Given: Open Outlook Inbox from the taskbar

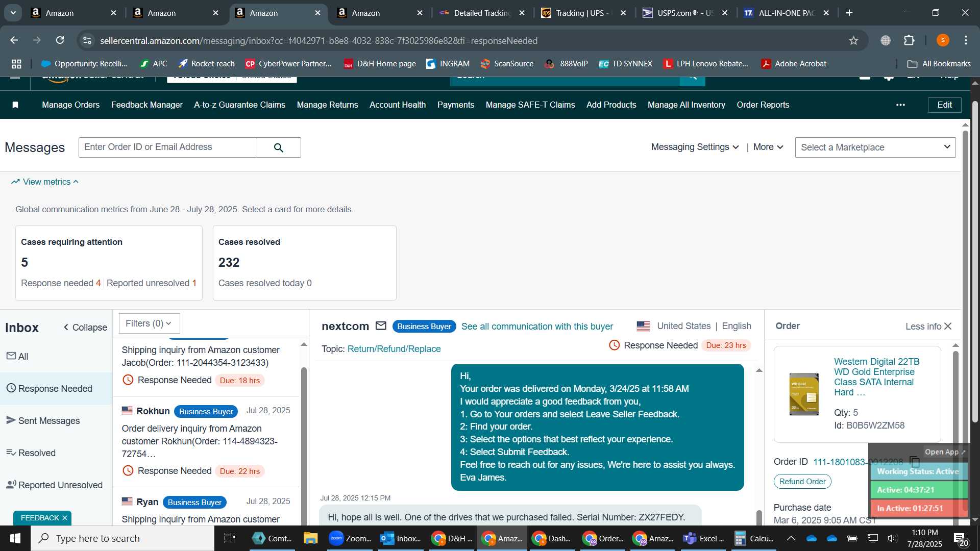Looking at the screenshot, I should pyautogui.click(x=401, y=538).
